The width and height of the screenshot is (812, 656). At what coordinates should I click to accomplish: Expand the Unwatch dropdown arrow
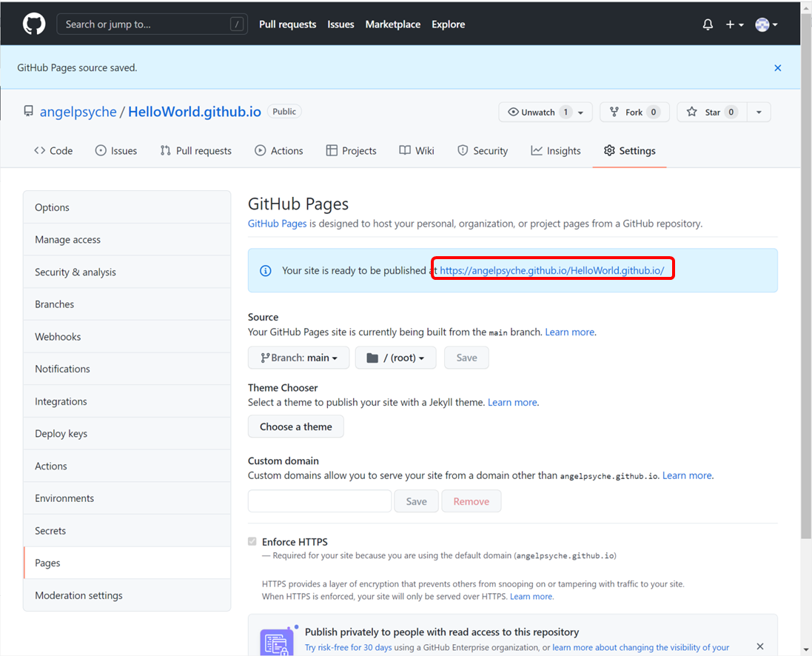tap(580, 113)
